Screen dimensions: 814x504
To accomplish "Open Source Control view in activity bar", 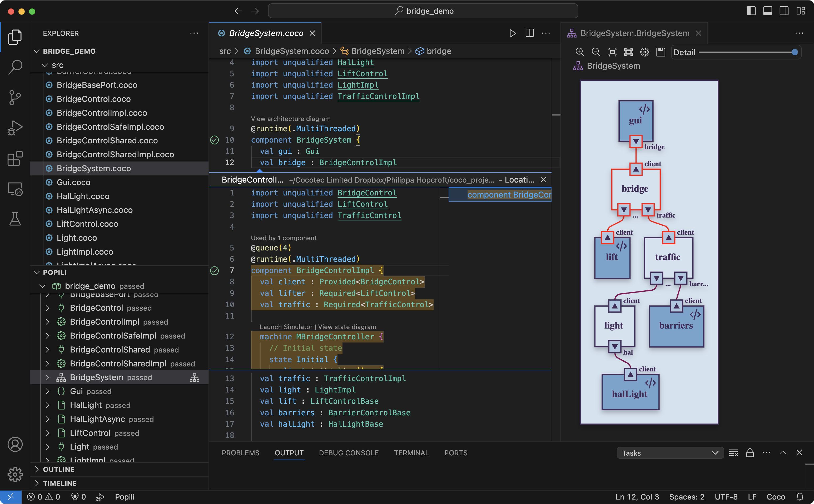I will [x=15, y=97].
